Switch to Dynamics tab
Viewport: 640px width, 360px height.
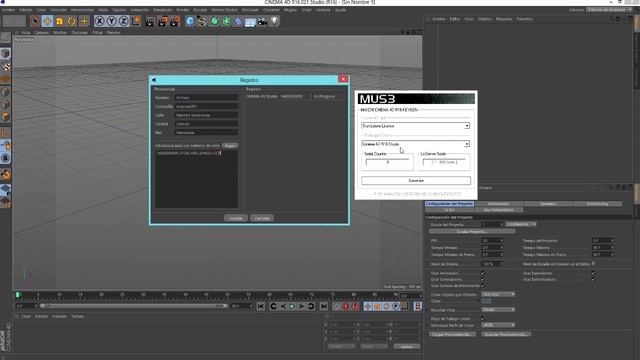click(548, 204)
